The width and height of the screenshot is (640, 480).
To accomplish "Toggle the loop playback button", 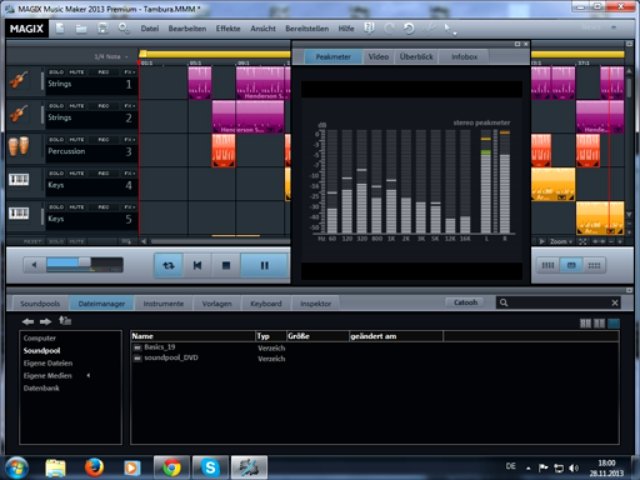I will (x=169, y=265).
